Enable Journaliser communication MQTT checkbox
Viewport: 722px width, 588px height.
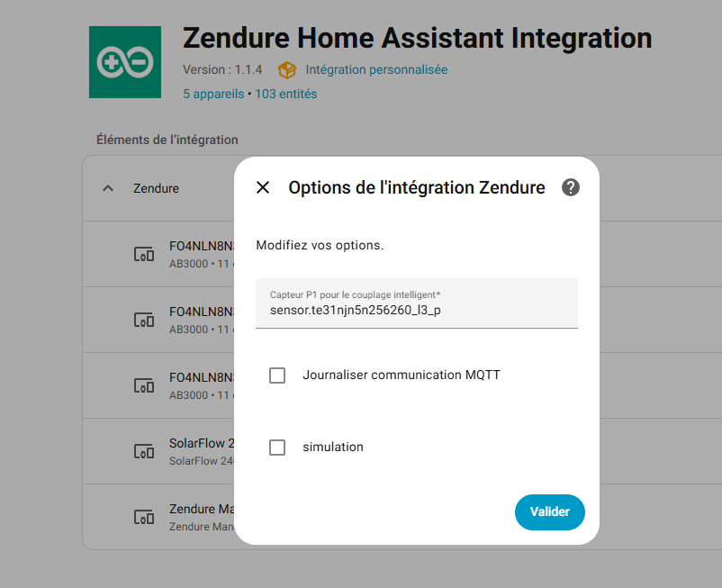tap(277, 375)
